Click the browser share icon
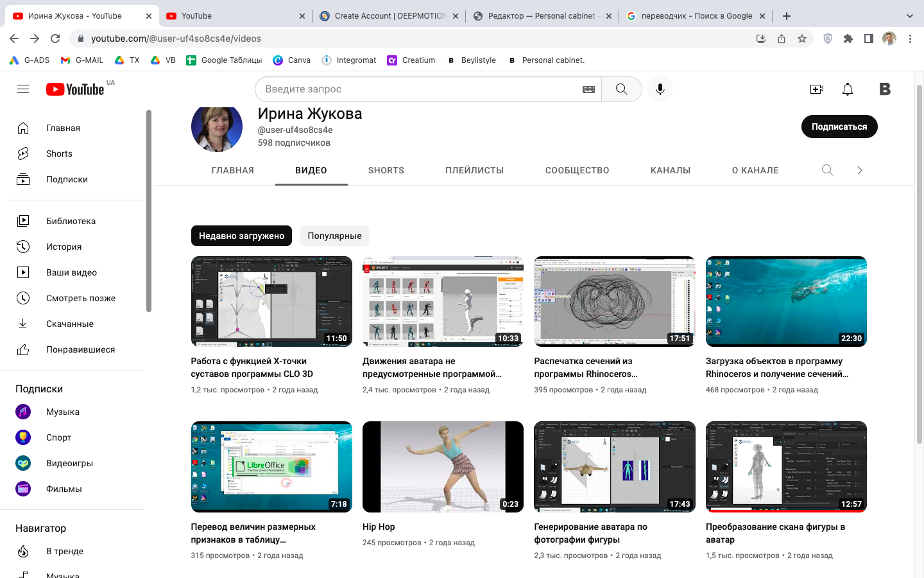The width and height of the screenshot is (924, 578). (782, 39)
